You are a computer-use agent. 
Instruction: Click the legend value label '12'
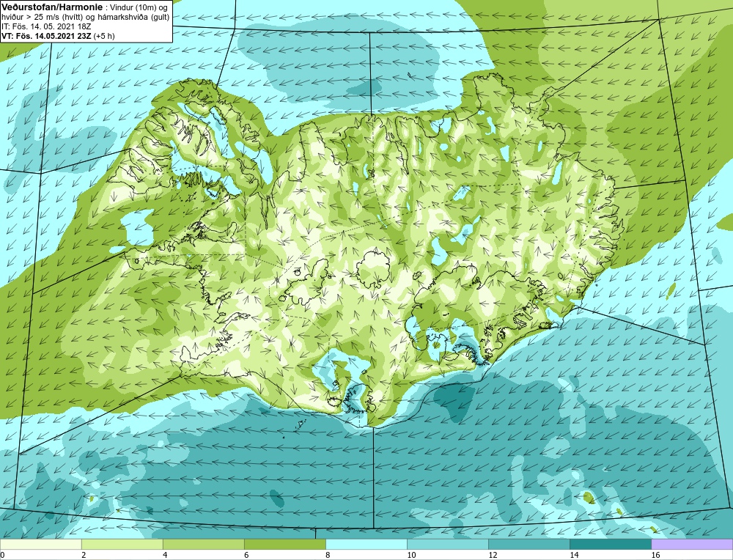[493, 555]
